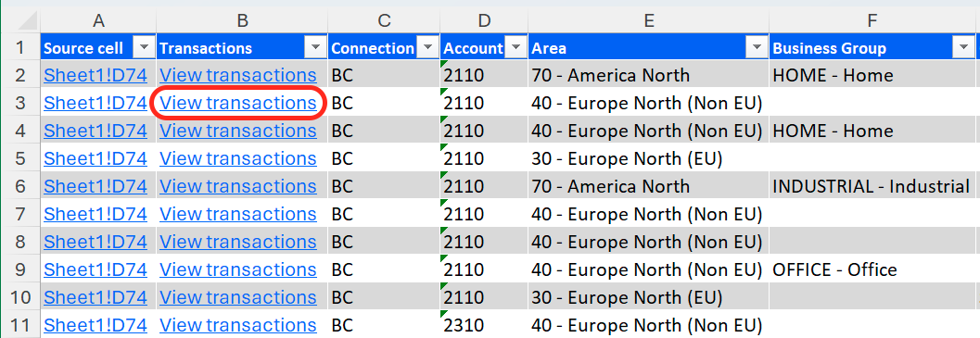Select OFFICE - Office cell
Image resolution: width=980 pixels, height=338 pixels.
(872, 269)
